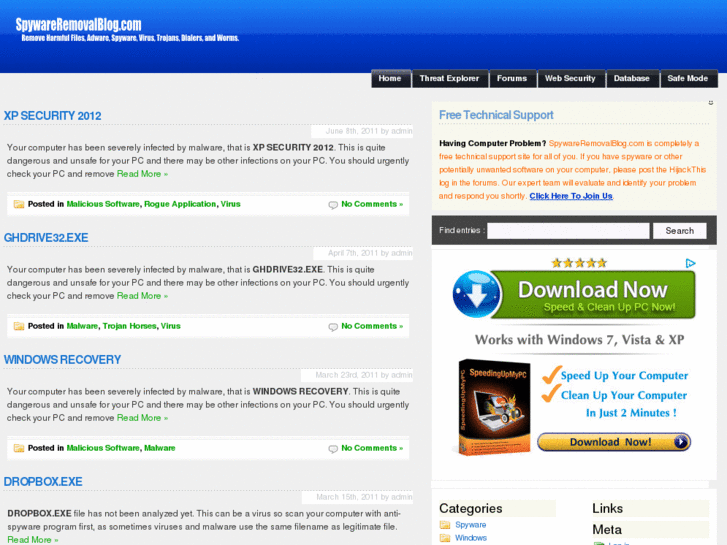
Task: Click the Speed Up Your Computer checkmark text
Action: (624, 376)
